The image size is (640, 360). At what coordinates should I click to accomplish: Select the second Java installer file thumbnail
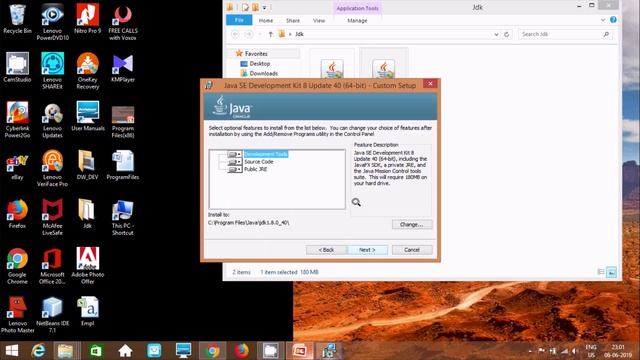pyautogui.click(x=383, y=68)
